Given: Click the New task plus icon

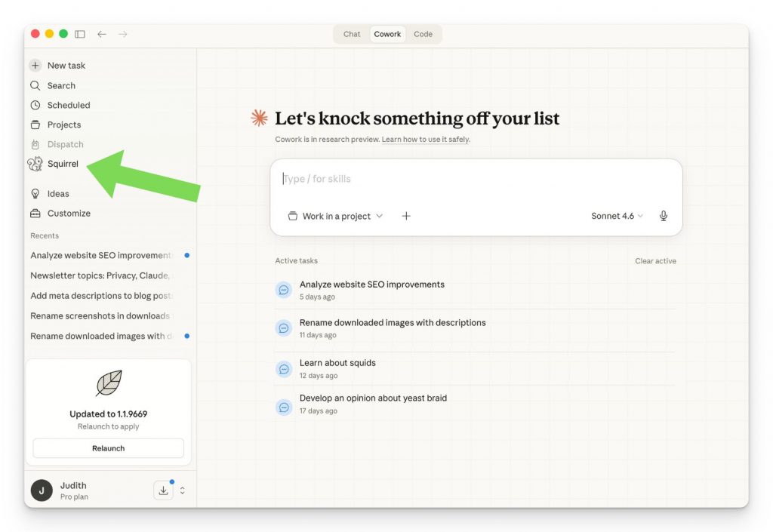Looking at the screenshot, I should [35, 66].
